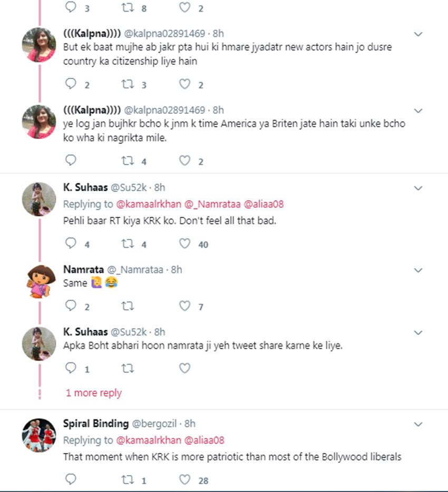Like Spiral Binding's patriotic tweet
This screenshot has height=492, width=448.
tap(184, 480)
